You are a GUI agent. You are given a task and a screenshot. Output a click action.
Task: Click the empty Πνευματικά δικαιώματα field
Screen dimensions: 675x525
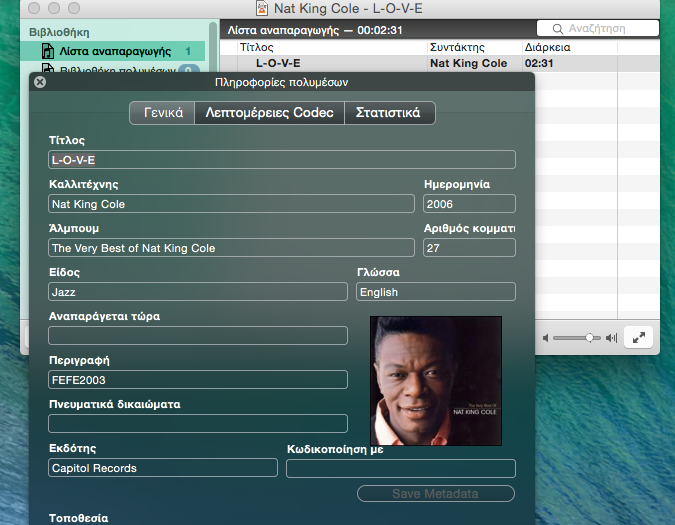point(198,423)
